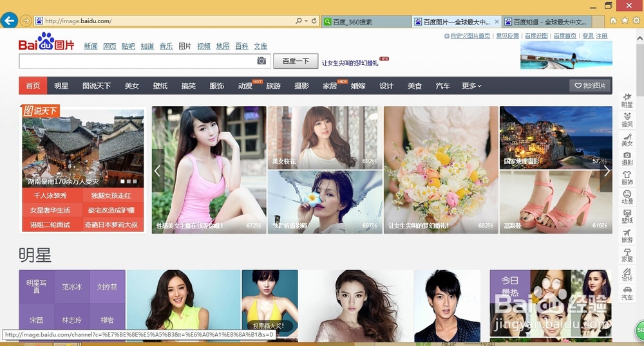The height and width of the screenshot is (346, 644).
Task: Click the 百度识图 link
Action: pyautogui.click(x=536, y=35)
